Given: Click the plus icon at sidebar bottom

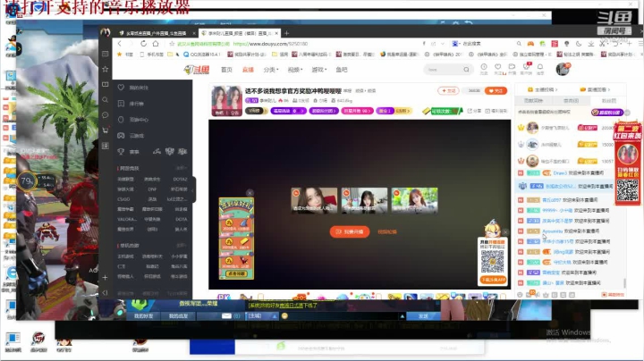Looking at the screenshot, I should tap(106, 277).
